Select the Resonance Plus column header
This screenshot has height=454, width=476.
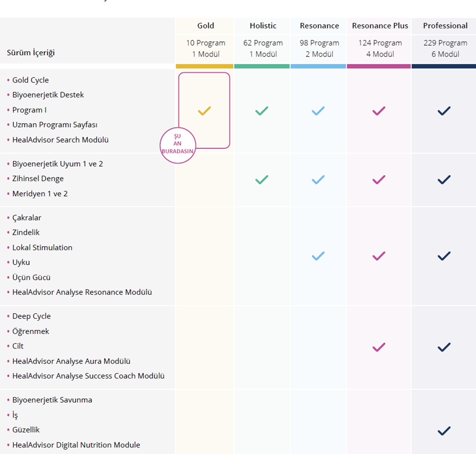(x=380, y=26)
